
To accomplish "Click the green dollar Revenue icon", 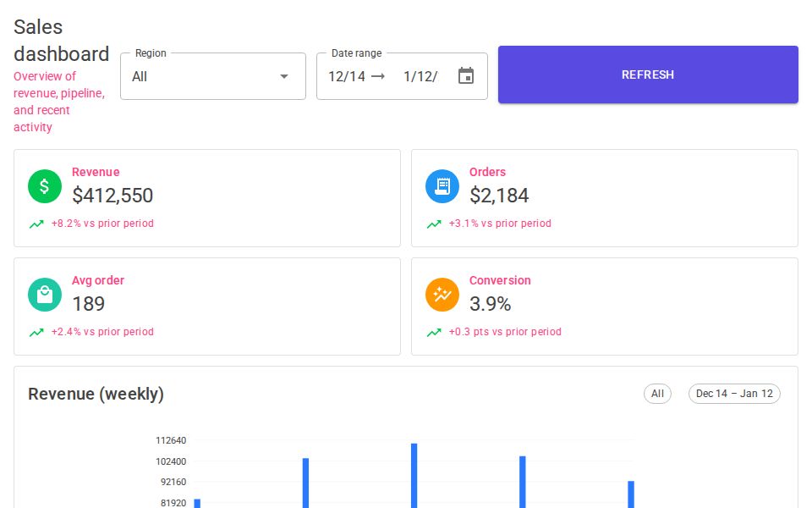I will pos(45,186).
